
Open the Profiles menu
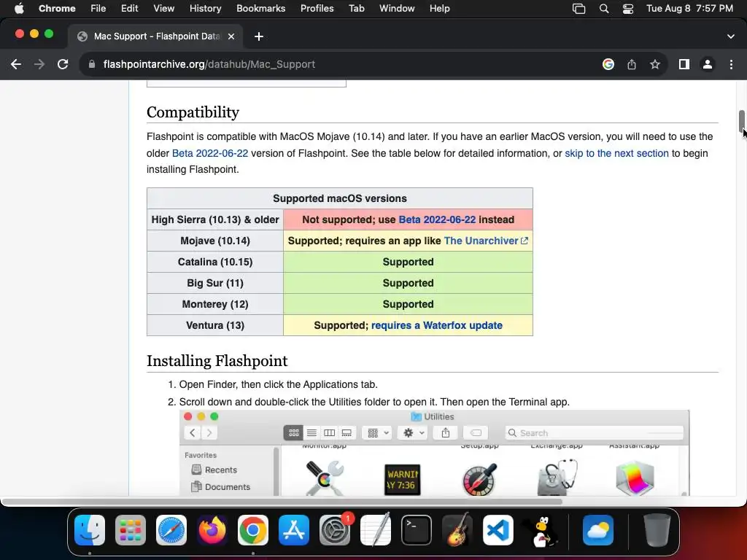pos(317,9)
